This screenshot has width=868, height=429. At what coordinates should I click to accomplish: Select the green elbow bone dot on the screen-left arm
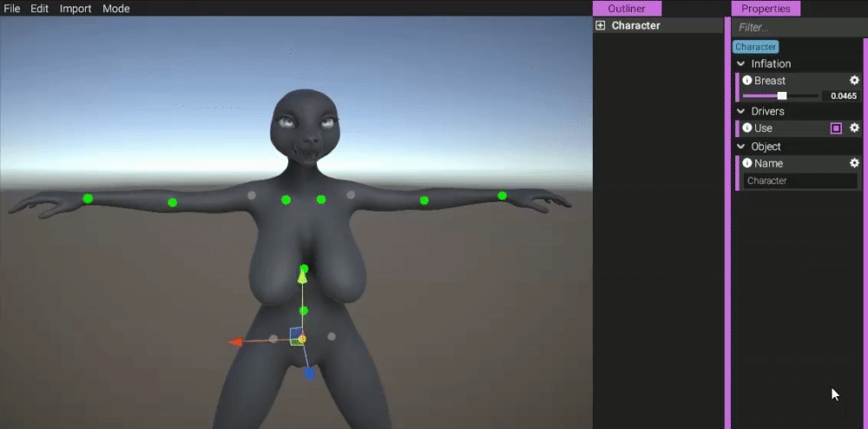pyautogui.click(x=172, y=202)
